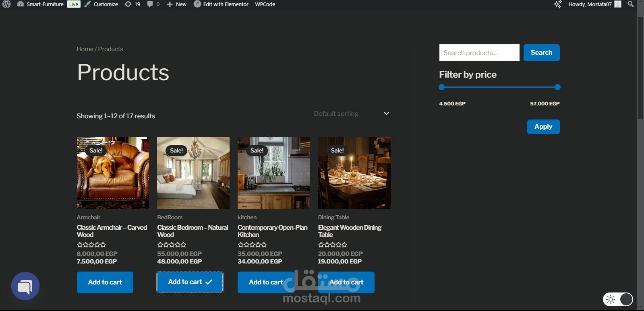Click the Customize paintbrush item
644x311 pixels.
pyautogui.click(x=101, y=4)
